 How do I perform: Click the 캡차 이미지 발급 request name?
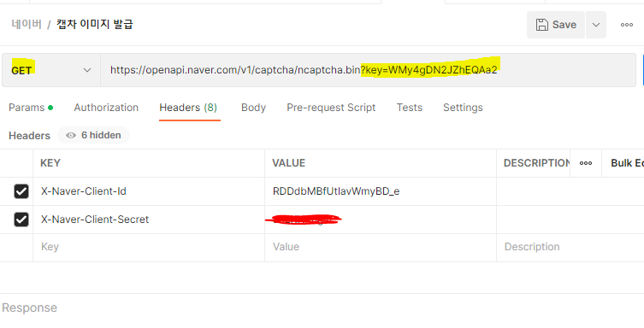click(95, 24)
